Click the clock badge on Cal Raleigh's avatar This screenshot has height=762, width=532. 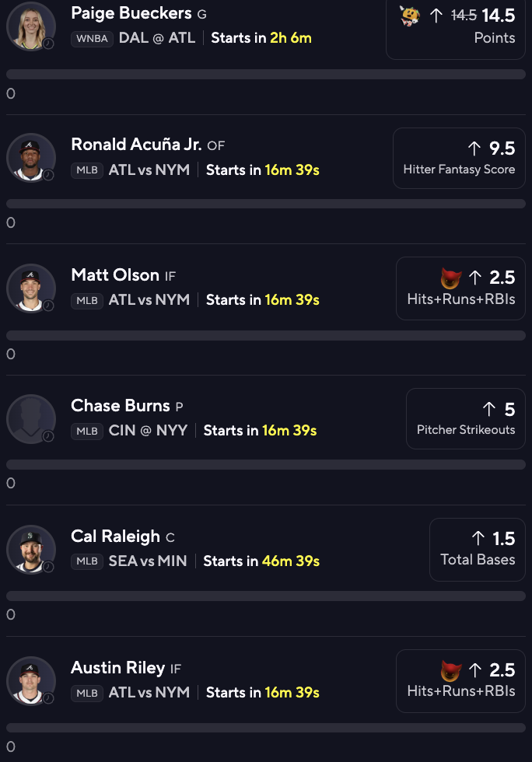pyautogui.click(x=48, y=566)
